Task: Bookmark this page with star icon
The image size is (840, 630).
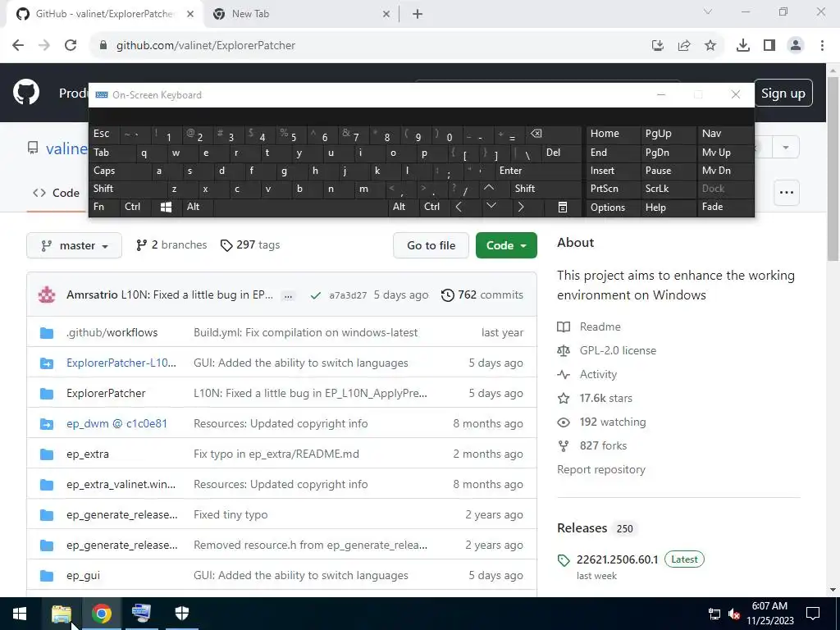Action: [710, 45]
